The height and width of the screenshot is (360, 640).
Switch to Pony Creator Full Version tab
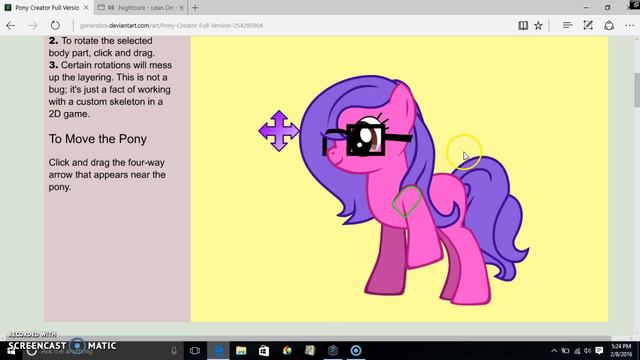(46, 8)
